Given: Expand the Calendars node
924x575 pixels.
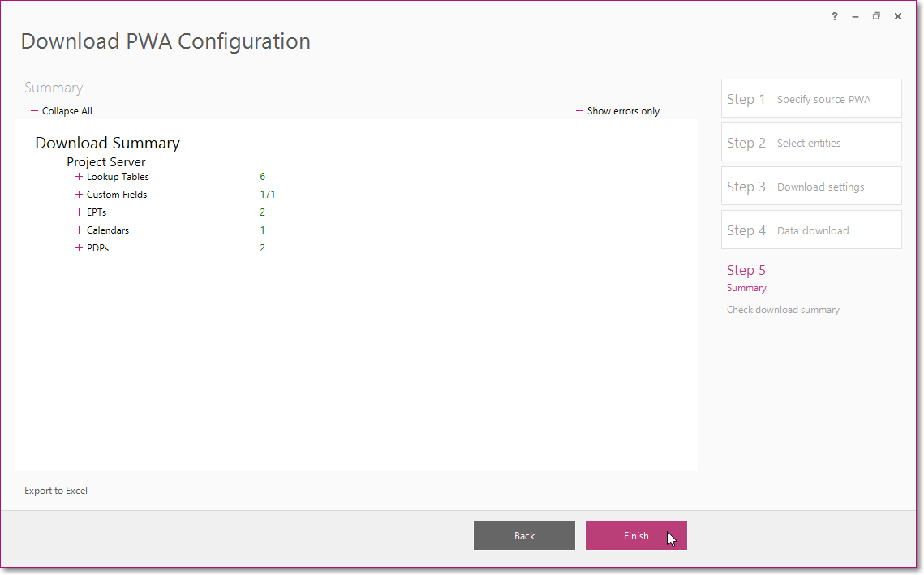Looking at the screenshot, I should [x=79, y=230].
